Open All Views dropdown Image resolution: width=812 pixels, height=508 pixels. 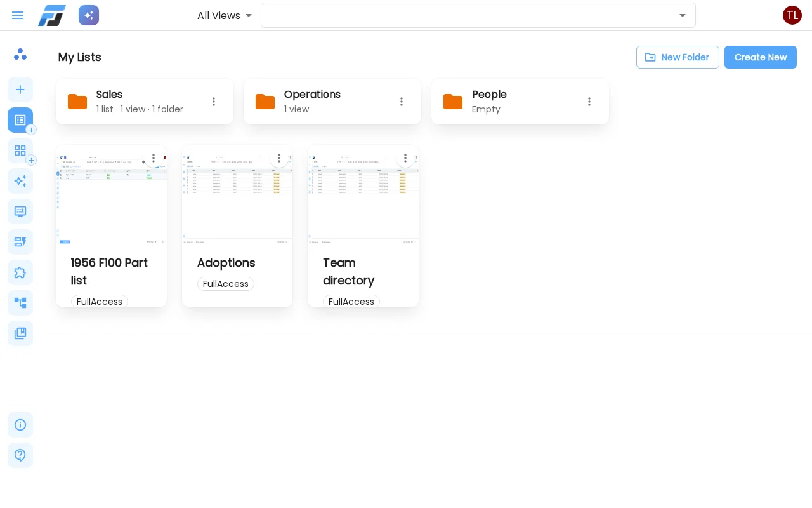tap(225, 15)
